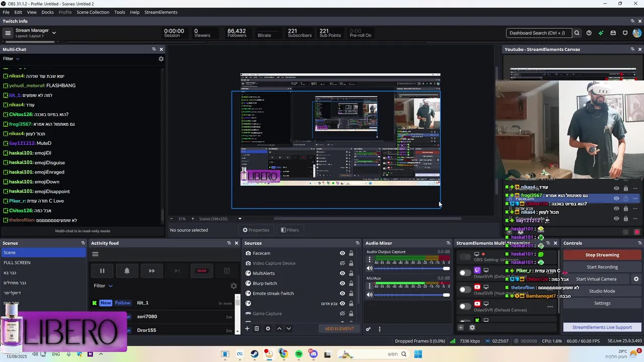This screenshot has width=644, height=362.
Task: Show the Video Capture Device source
Action: [342, 263]
